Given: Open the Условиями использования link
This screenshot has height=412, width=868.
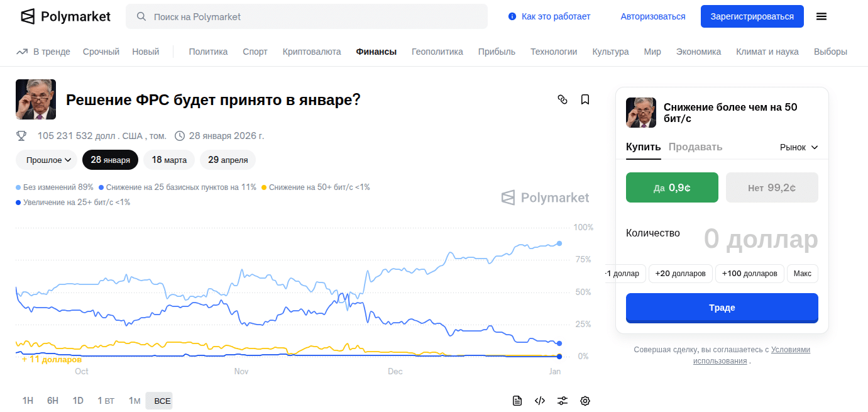Looking at the screenshot, I should (750, 355).
